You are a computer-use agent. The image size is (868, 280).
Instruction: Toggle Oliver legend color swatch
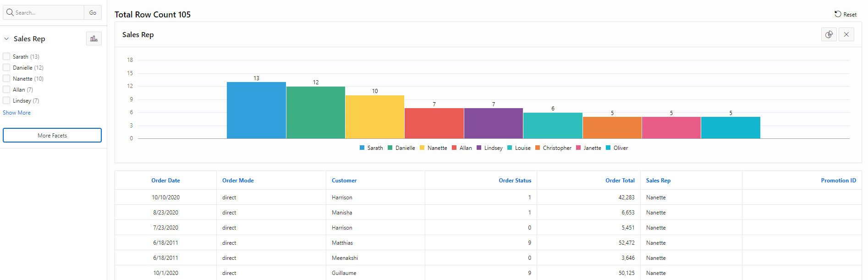click(608, 148)
